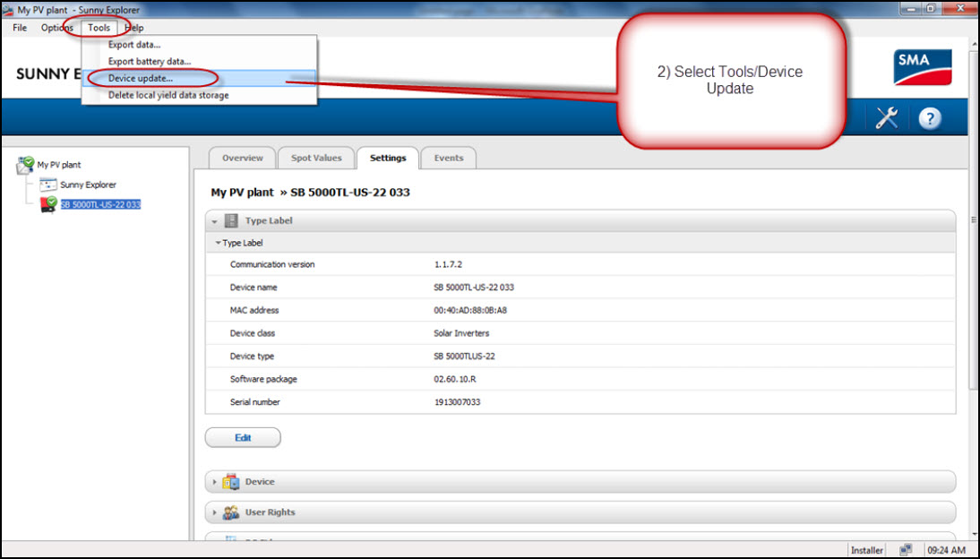
Task: Open the question mark help icon
Action: (929, 117)
